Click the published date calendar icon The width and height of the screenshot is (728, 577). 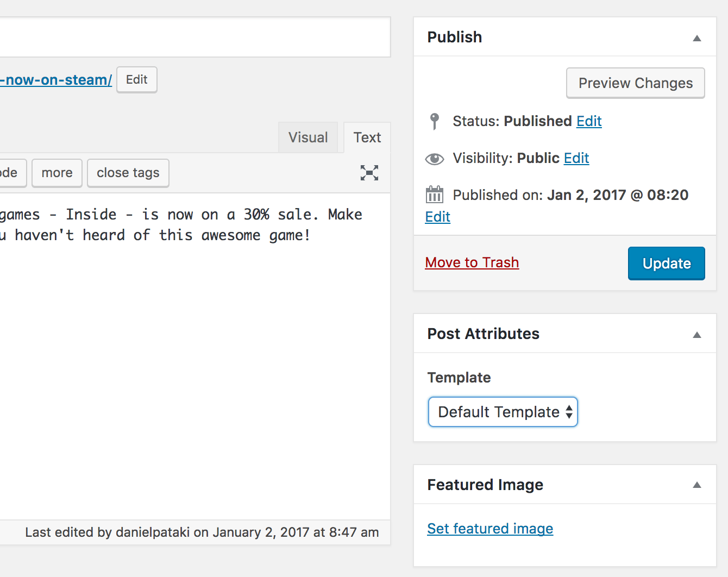click(x=434, y=195)
